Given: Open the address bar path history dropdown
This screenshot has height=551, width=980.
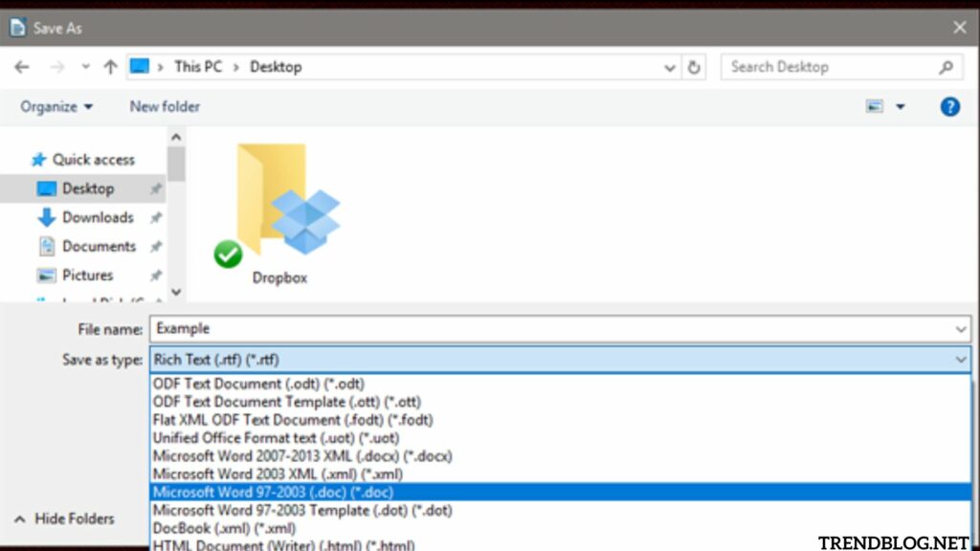Looking at the screenshot, I should (x=671, y=67).
